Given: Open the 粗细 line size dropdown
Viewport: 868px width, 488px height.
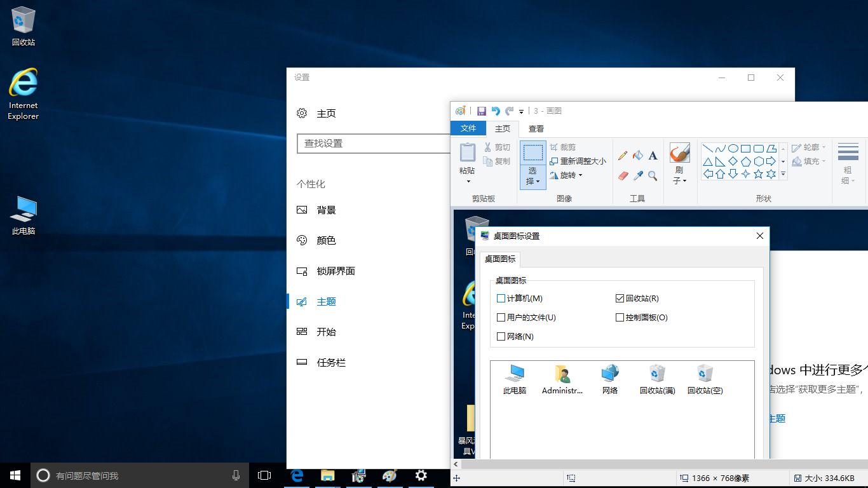Looking at the screenshot, I should point(848,165).
